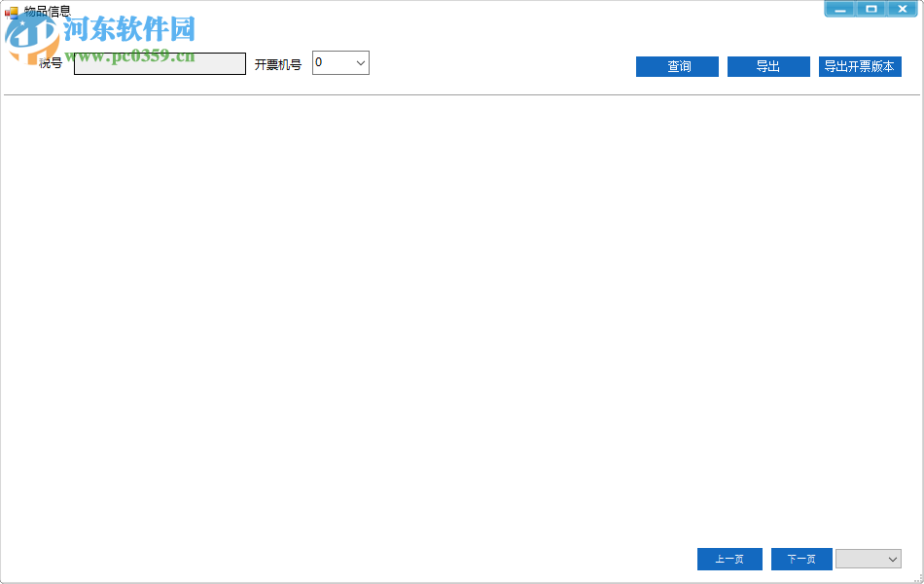Viewport: 924px width, 584px height.
Task: Click the minimize button on the title bar
Action: coord(839,8)
